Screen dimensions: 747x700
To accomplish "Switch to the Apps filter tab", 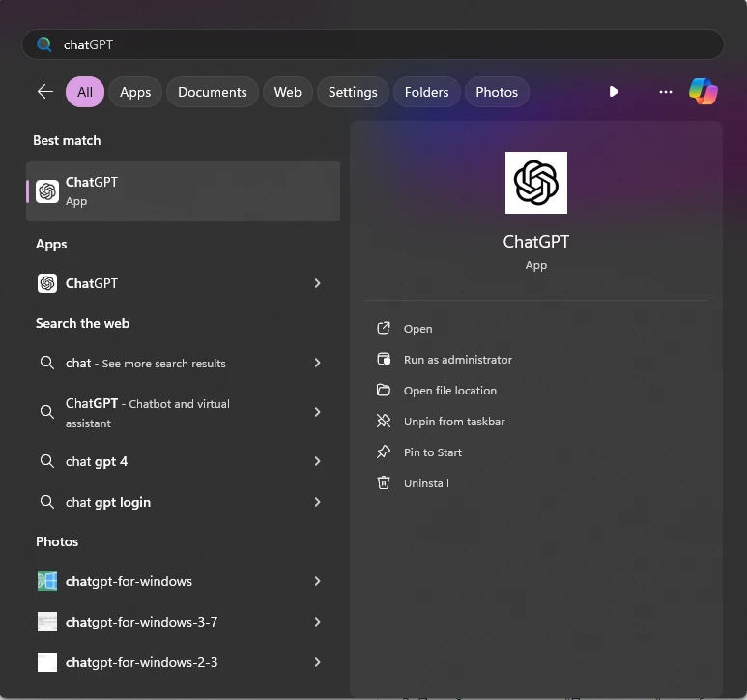I will pos(135,92).
